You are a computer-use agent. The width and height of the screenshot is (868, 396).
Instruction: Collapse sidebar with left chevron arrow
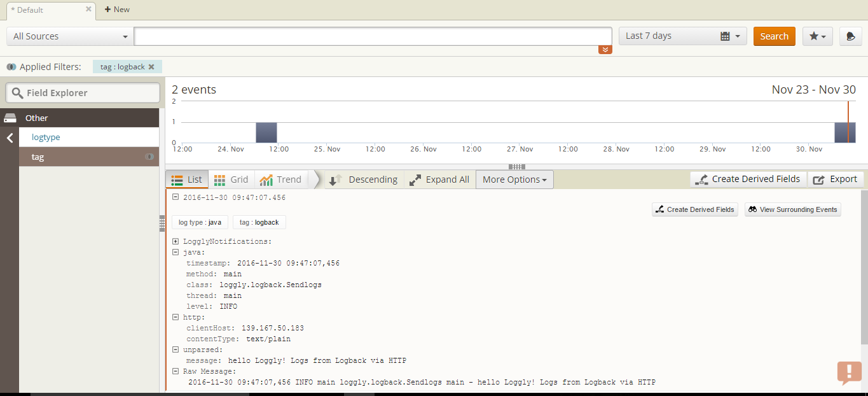[x=10, y=138]
